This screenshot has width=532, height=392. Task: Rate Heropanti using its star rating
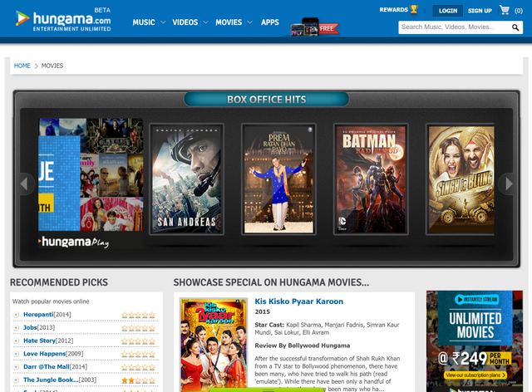138,315
